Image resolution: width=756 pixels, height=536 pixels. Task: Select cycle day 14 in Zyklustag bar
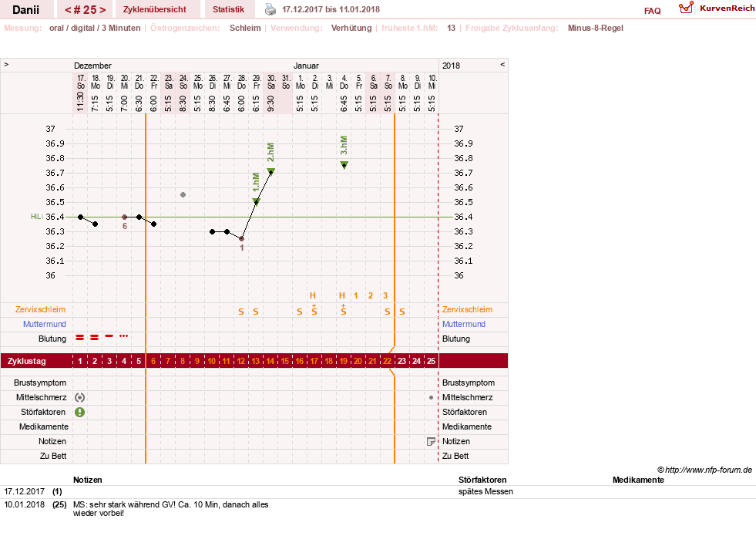270,361
